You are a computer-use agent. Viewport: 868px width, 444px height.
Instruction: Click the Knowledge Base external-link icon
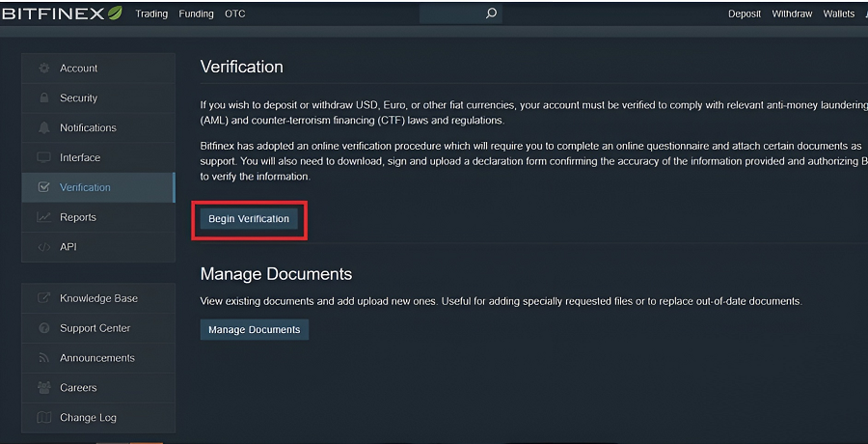(43, 298)
